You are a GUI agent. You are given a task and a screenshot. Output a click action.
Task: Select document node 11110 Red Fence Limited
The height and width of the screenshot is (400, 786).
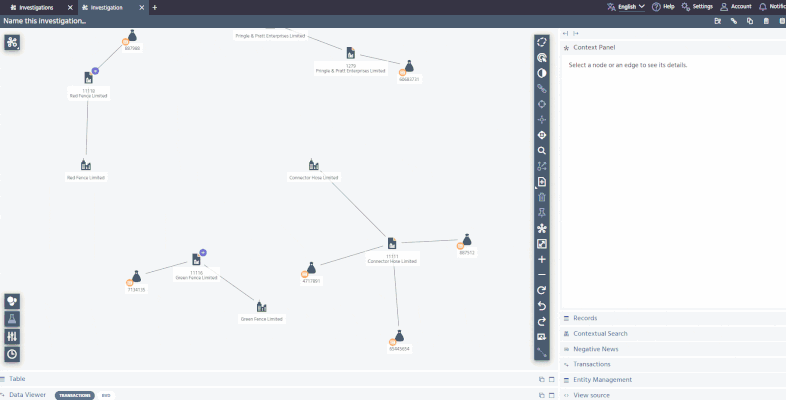pyautogui.click(x=89, y=78)
